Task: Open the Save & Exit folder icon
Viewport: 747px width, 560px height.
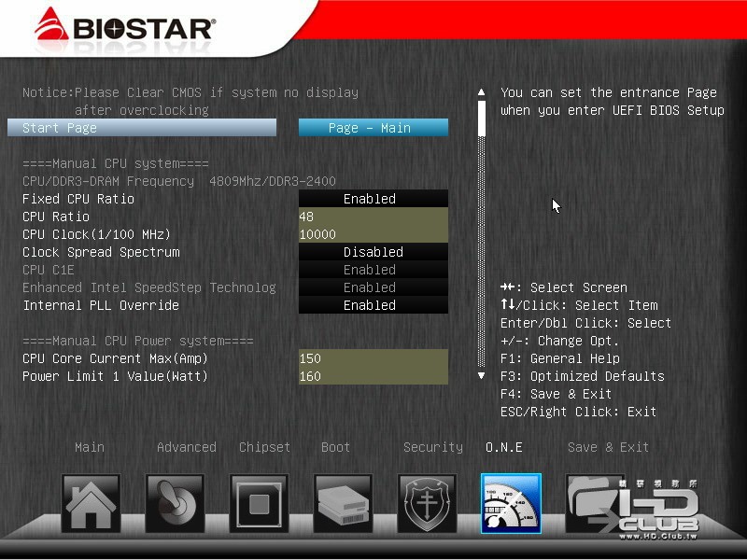Action: [x=595, y=503]
